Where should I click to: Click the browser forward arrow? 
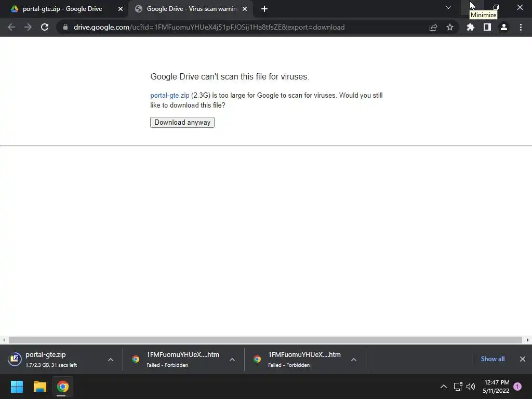(x=28, y=27)
